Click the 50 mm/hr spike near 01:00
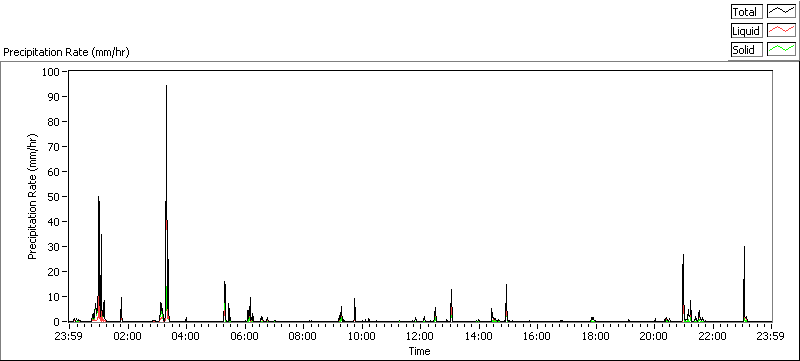This screenshot has height=361, width=800. (x=98, y=259)
